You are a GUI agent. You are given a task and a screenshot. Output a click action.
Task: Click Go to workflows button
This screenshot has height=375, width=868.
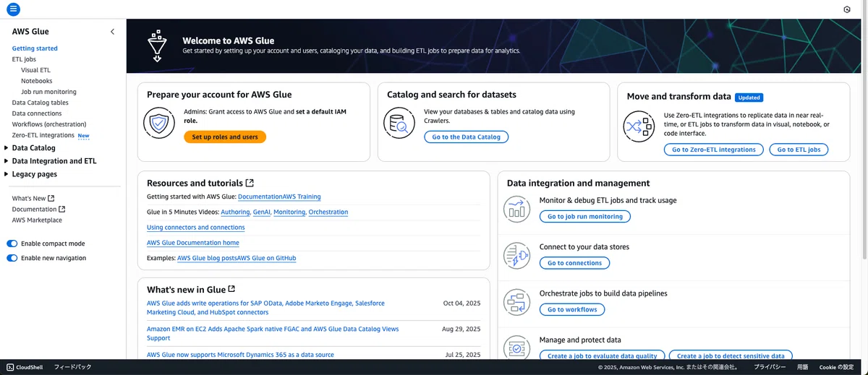click(572, 309)
